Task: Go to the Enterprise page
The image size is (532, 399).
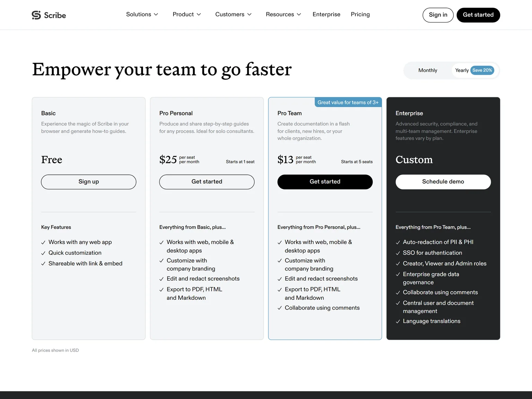Action: (326, 15)
